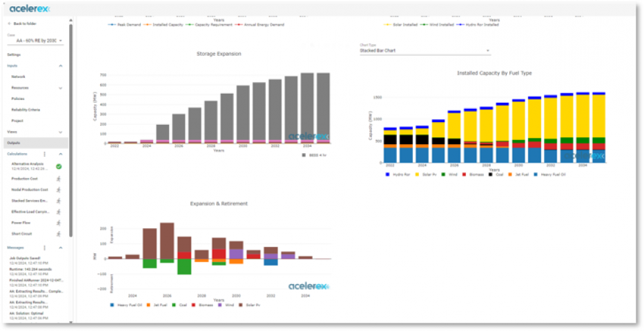The image size is (644, 331).
Task: Click the Short Circuit run icon
Action: (59, 234)
